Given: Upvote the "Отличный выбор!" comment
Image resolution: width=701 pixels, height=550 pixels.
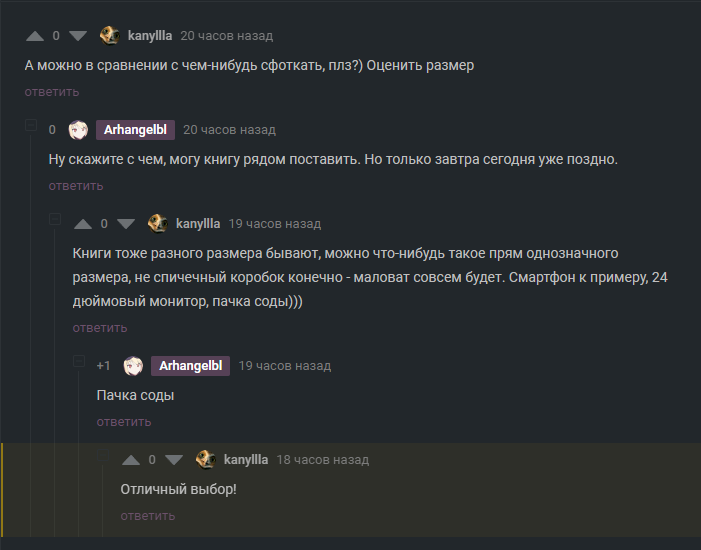Looking at the screenshot, I should (x=130, y=460).
